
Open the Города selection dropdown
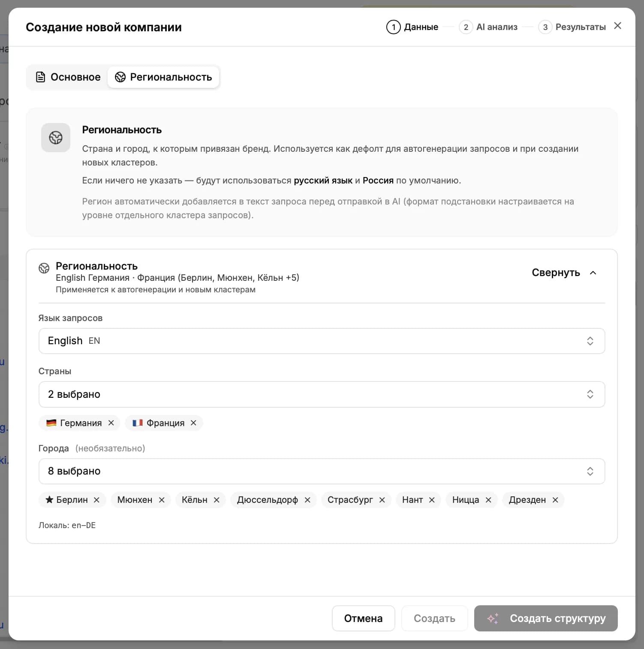pos(322,471)
